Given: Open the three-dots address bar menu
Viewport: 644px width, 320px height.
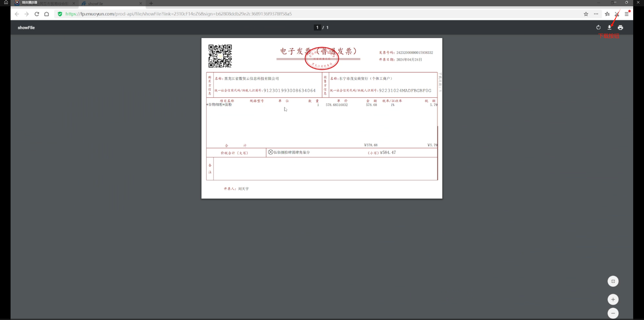Looking at the screenshot, I should (x=596, y=14).
